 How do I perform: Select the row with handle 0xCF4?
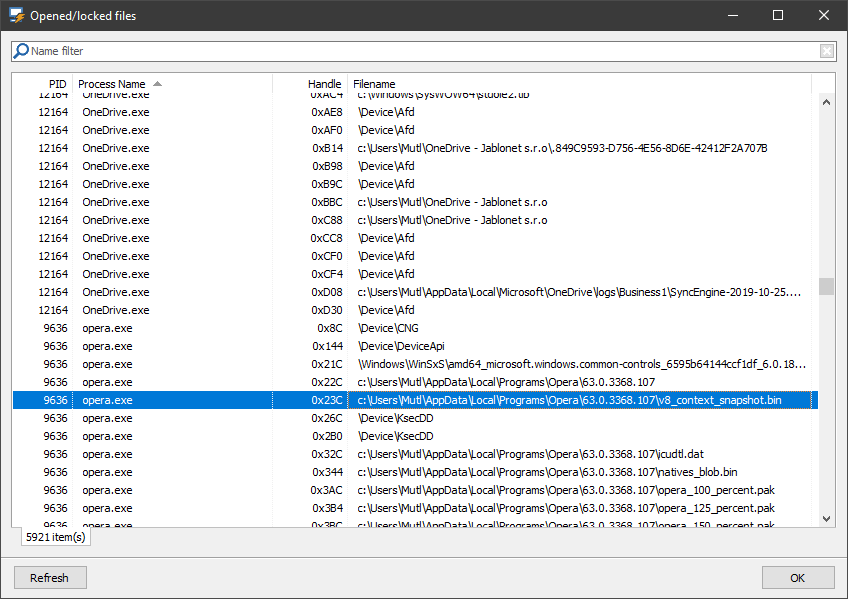tap(415, 274)
